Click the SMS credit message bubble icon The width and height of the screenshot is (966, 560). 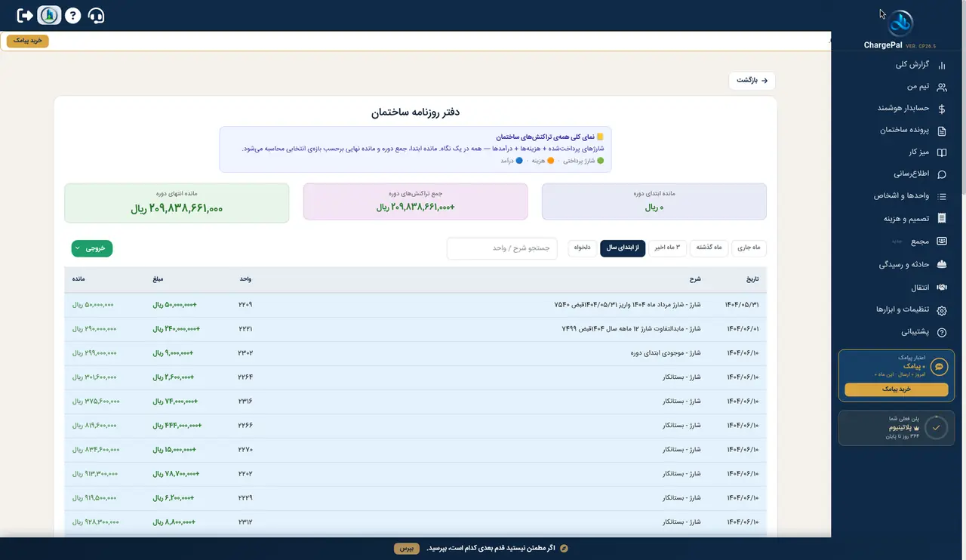pyautogui.click(x=939, y=367)
